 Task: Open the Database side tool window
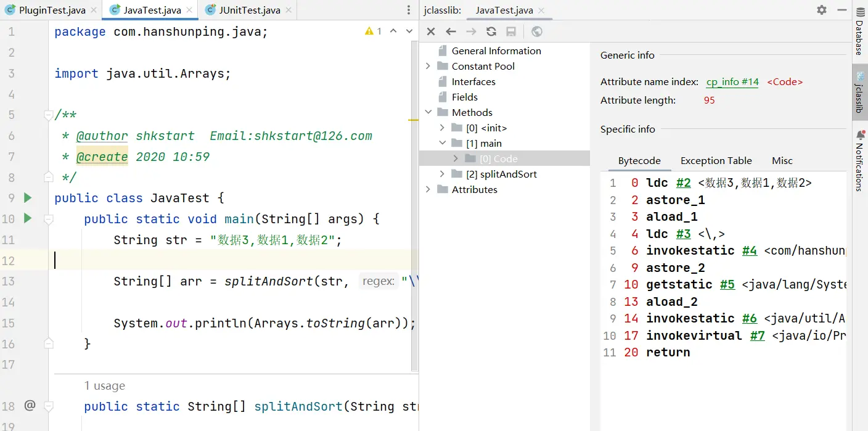pyautogui.click(x=859, y=37)
